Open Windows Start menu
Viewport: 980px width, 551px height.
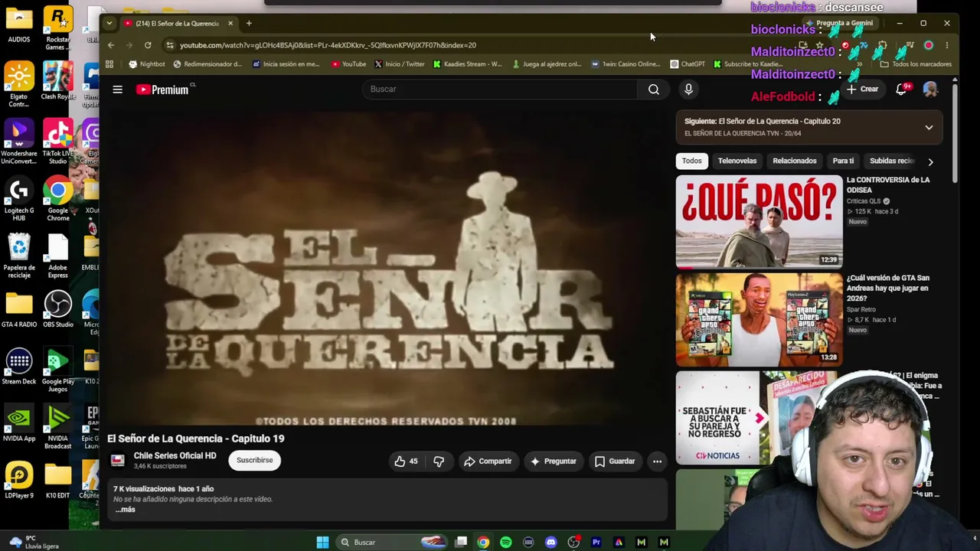point(322,543)
